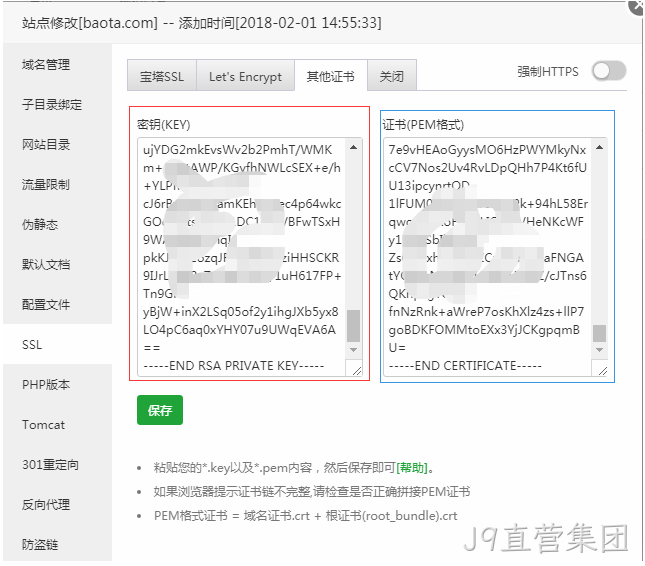The image size is (645, 566).
Task: Open the 关闭 tab
Action: tap(392, 76)
